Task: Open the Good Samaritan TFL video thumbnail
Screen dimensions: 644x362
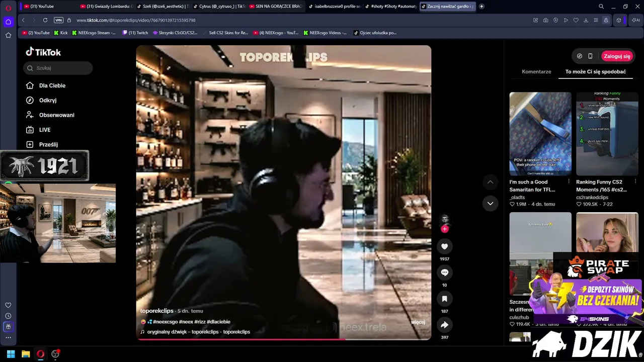Action: coord(540,134)
